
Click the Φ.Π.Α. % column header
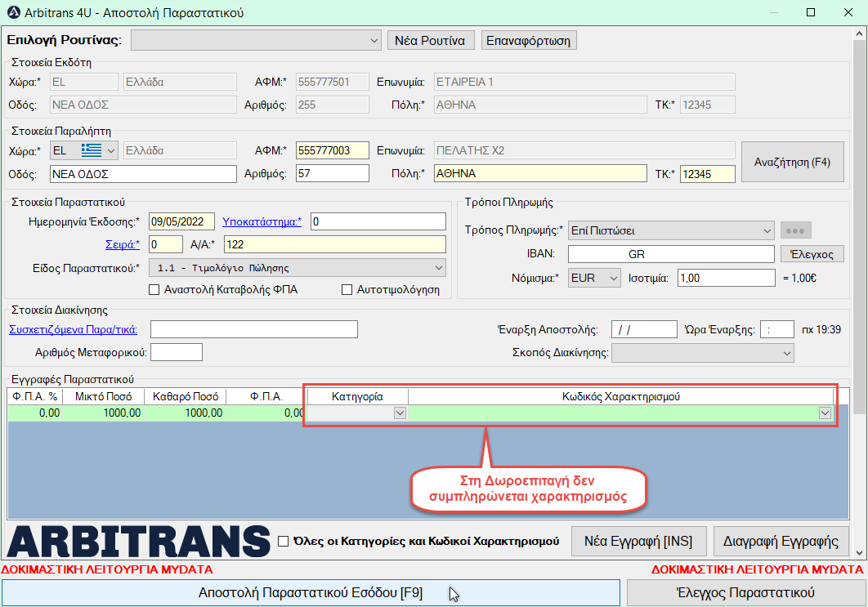[x=35, y=396]
